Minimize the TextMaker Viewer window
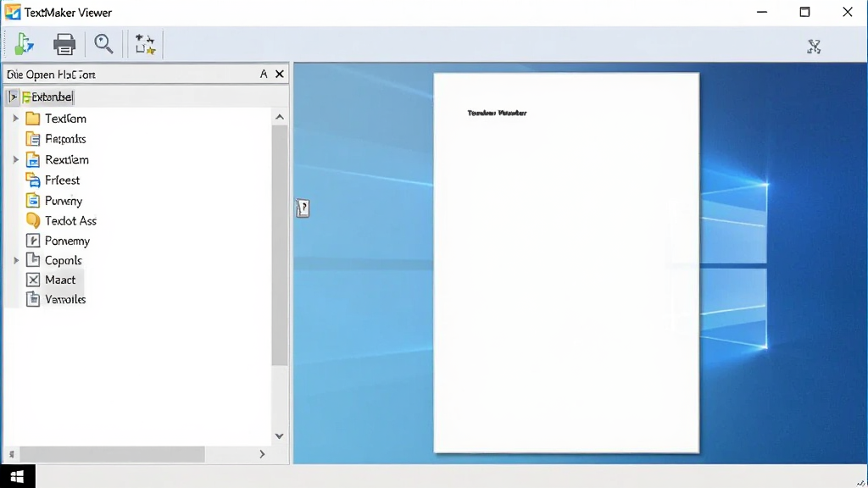 pos(762,12)
